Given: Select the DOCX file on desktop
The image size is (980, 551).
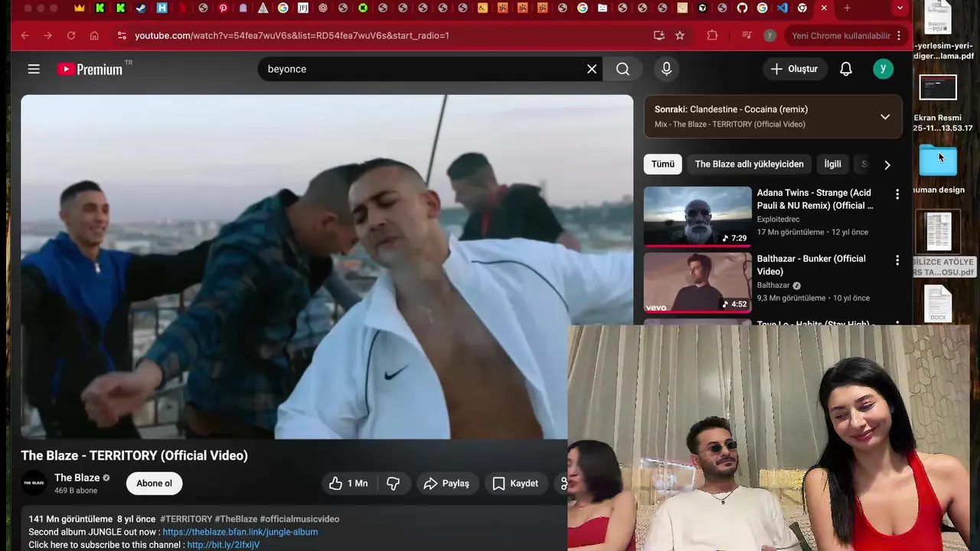Looking at the screenshot, I should point(938,304).
